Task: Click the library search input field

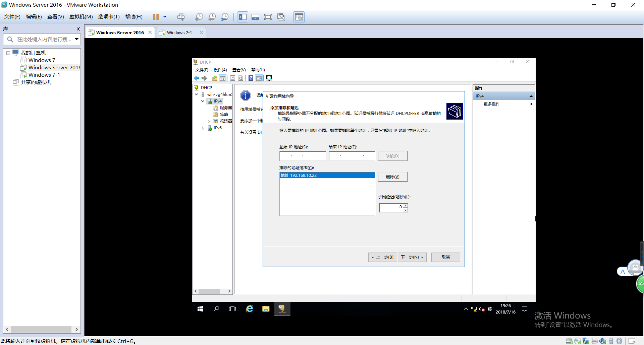Action: [x=44, y=40]
